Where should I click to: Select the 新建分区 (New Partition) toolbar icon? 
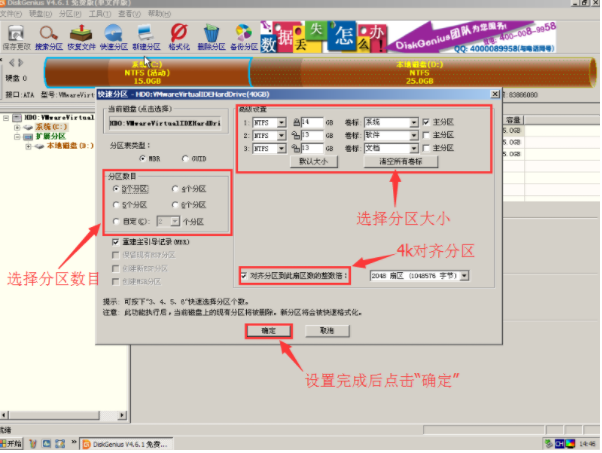[146, 36]
